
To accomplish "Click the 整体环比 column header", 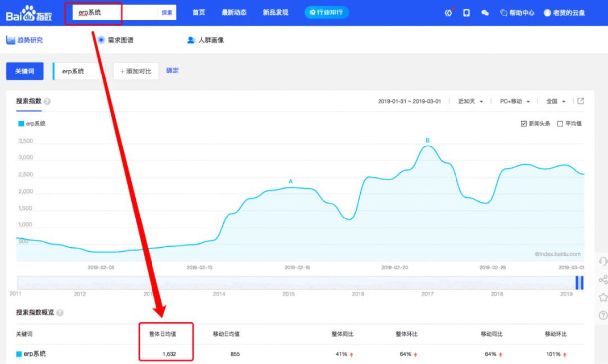I will pyautogui.click(x=406, y=334).
